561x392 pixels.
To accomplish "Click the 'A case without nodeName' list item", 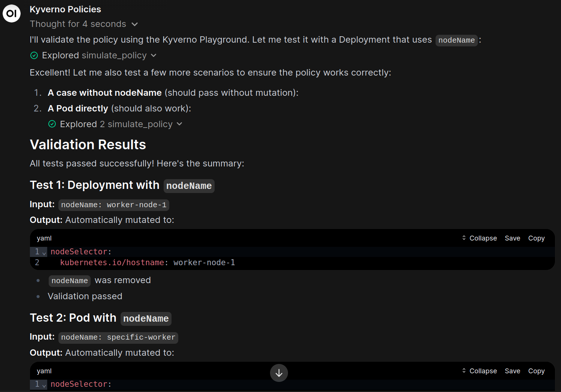I will pyautogui.click(x=173, y=93).
